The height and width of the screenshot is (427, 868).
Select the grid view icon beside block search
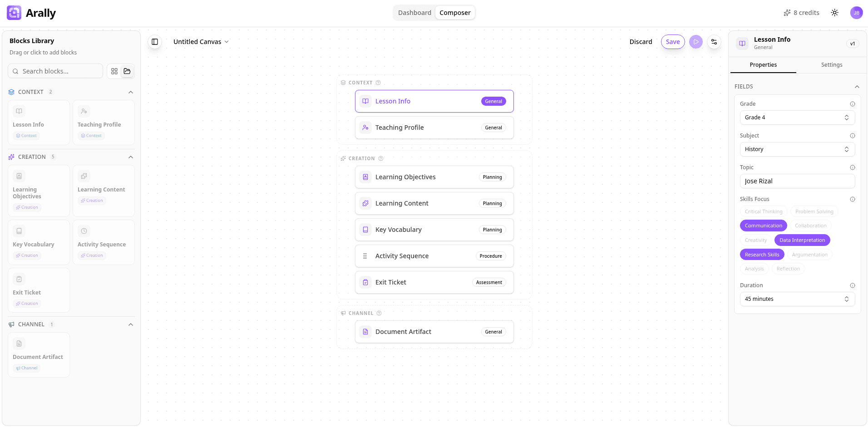114,71
